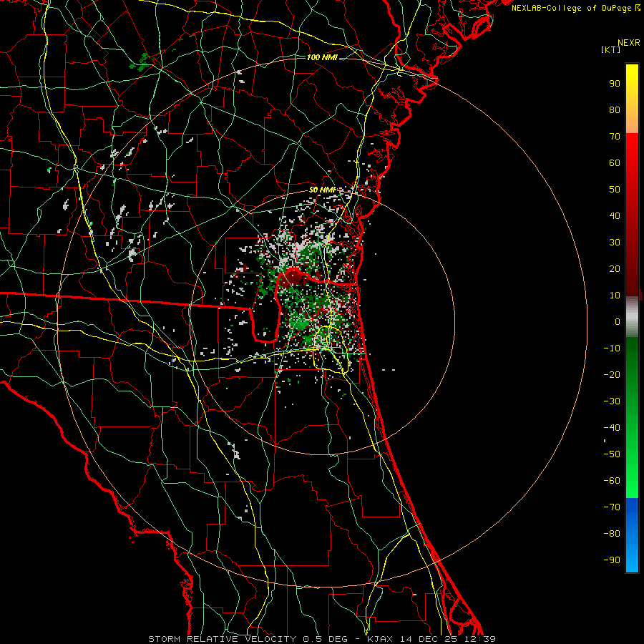Select the 70 value on the velocity scale
This screenshot has width=644, height=644.
tap(615, 137)
